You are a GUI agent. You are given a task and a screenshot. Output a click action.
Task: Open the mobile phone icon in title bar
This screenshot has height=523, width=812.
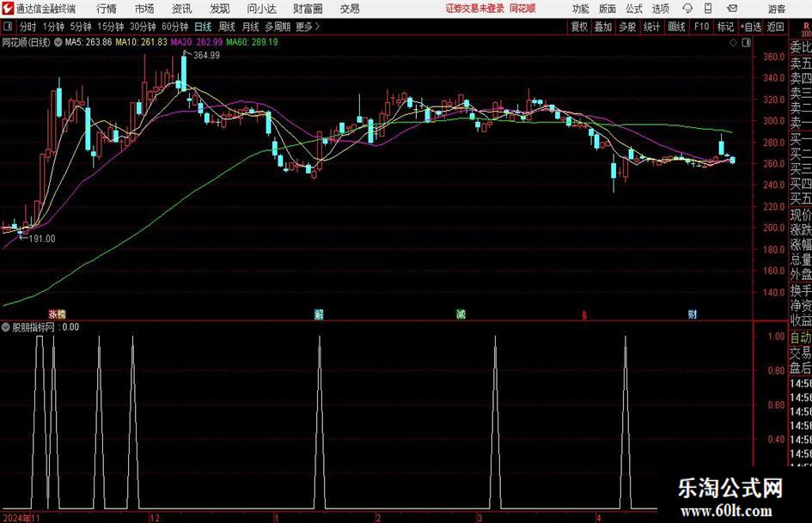pyautogui.click(x=708, y=9)
